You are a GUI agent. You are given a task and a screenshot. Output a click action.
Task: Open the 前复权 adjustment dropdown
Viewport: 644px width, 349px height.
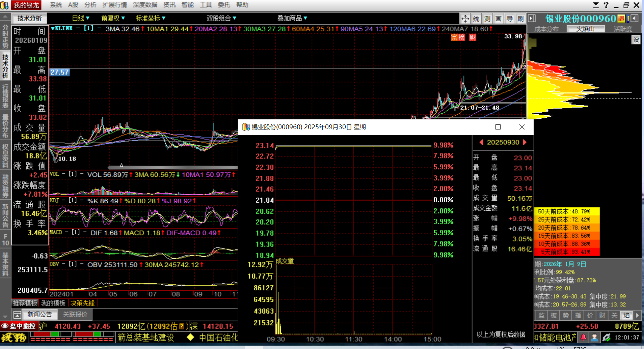point(113,18)
